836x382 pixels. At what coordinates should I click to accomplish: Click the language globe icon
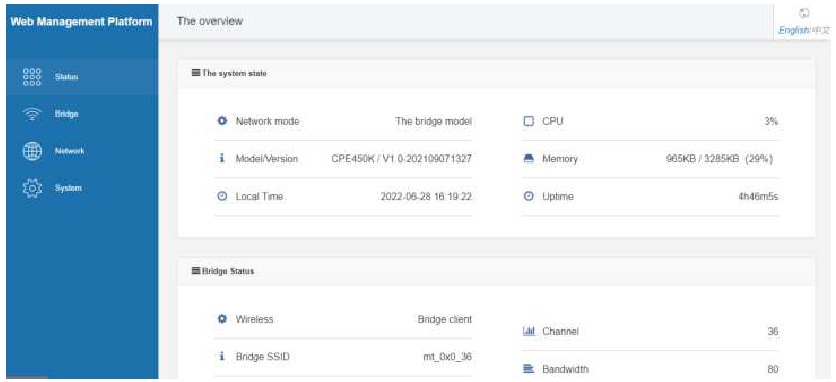point(805,13)
